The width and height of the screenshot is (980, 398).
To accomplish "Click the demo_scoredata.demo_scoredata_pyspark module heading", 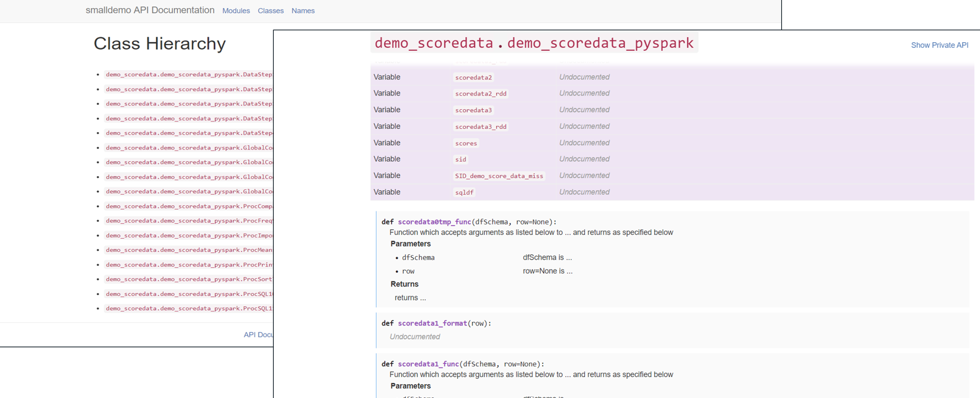I will coord(534,43).
